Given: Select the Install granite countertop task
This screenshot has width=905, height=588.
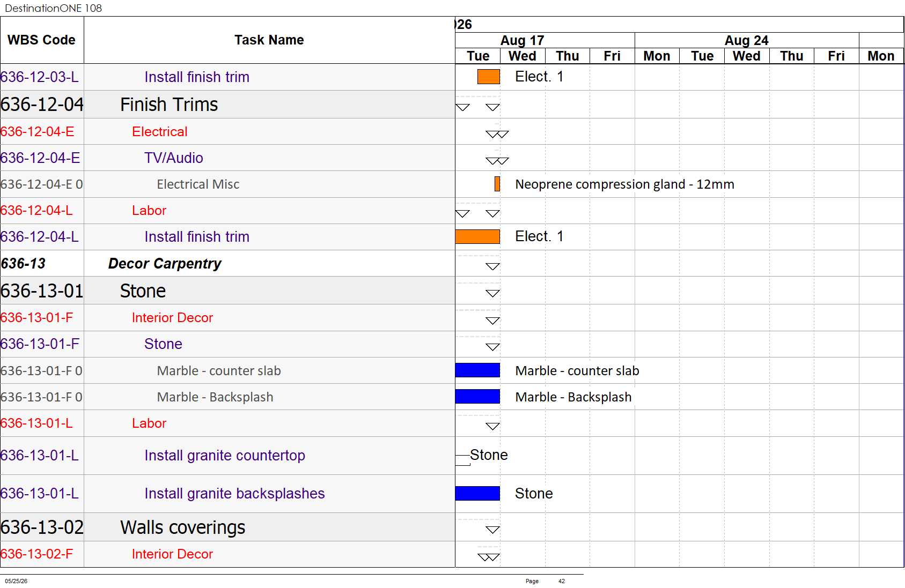Looking at the screenshot, I should (225, 456).
